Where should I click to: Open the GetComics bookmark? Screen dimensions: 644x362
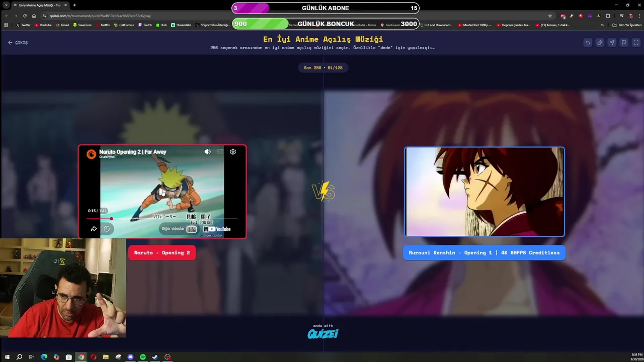[124, 25]
